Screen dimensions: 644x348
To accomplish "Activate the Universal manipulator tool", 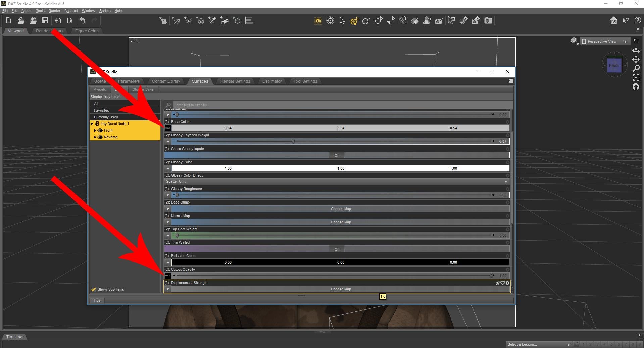I will [354, 21].
